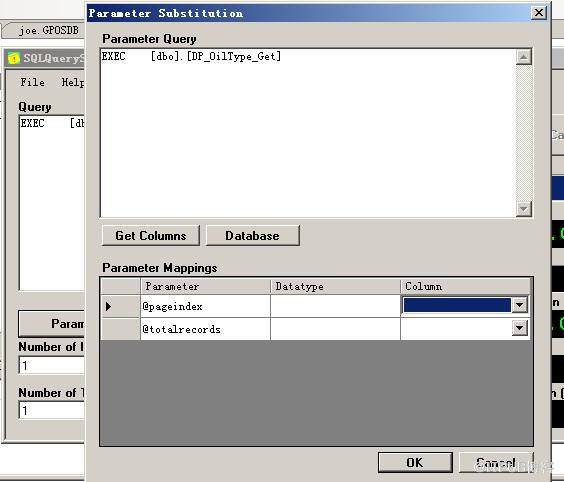This screenshot has height=482, width=564.
Task: Click the scroll down arrow in Parameter Query
Action: (x=523, y=209)
